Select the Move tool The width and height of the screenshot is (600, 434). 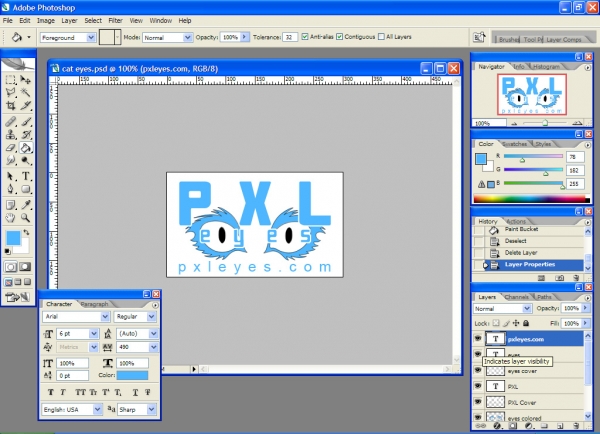[25, 80]
